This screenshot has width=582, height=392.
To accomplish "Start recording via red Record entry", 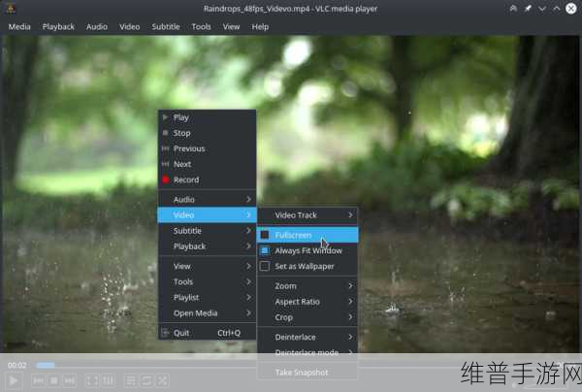I will (x=207, y=180).
